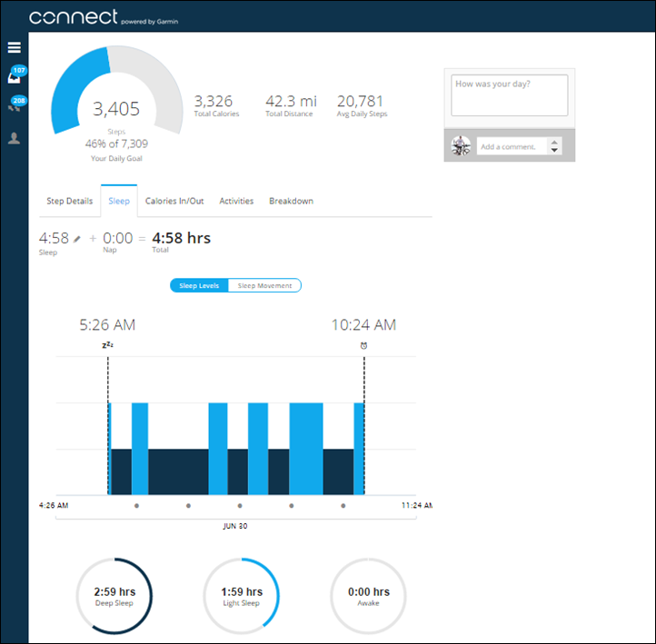Switch to the Sleep Movement view
656x644 pixels.
pos(264,285)
